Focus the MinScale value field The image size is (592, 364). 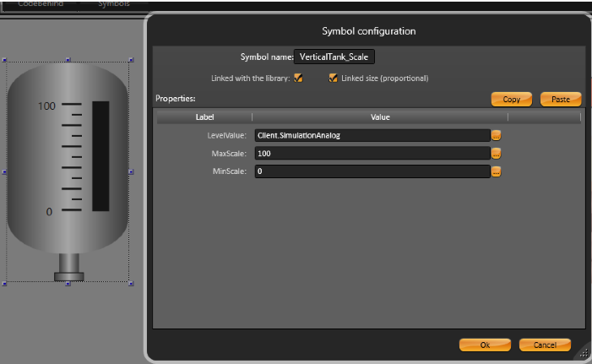point(372,171)
